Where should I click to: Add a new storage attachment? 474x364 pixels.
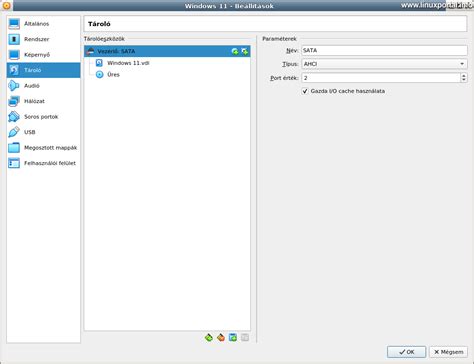coord(233,338)
